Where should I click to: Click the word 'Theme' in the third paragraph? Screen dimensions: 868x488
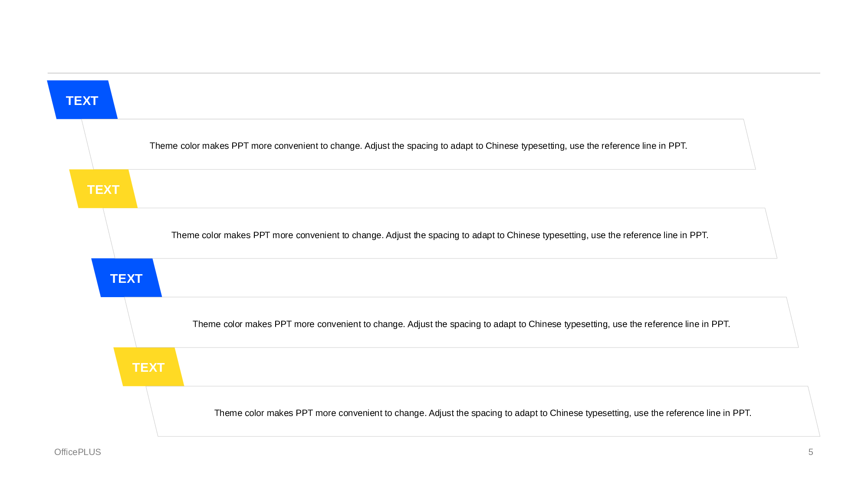click(x=207, y=324)
